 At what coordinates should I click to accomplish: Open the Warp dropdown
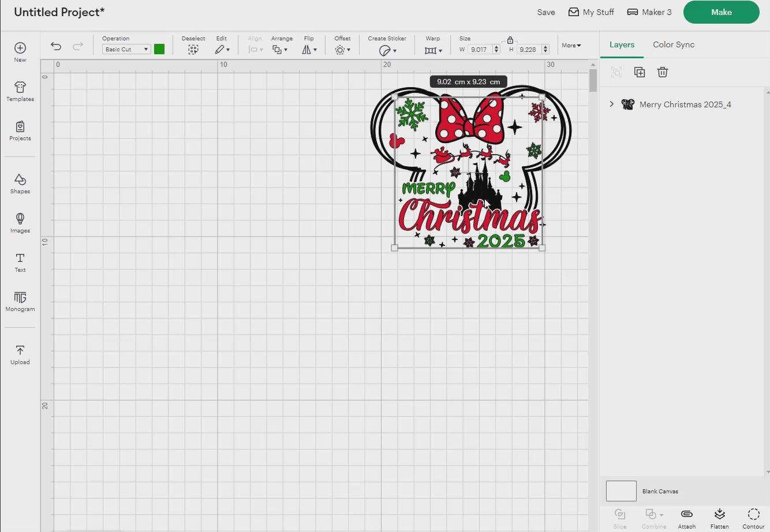coord(433,50)
